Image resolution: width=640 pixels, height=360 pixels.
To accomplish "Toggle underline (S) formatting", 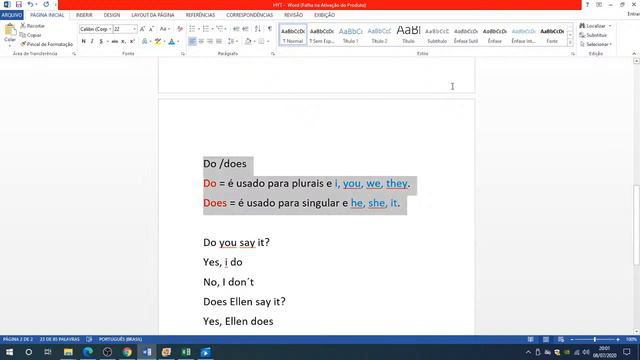I will (101, 41).
